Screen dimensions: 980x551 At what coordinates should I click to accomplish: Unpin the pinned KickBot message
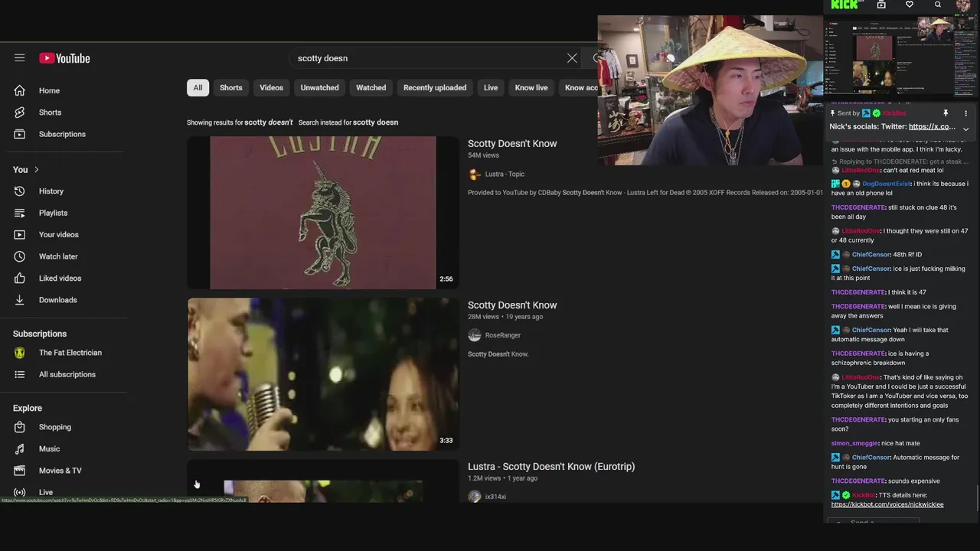[946, 113]
